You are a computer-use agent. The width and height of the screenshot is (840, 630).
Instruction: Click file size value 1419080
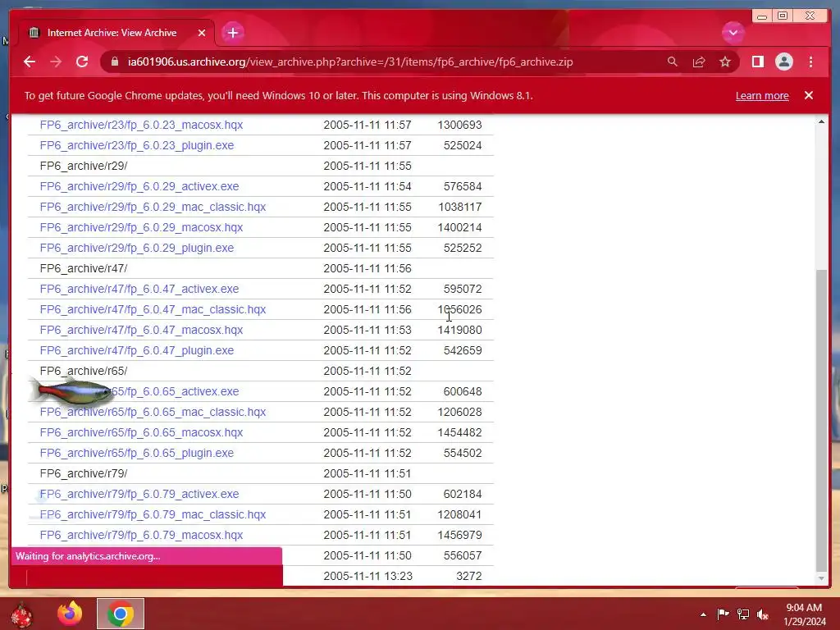click(459, 330)
